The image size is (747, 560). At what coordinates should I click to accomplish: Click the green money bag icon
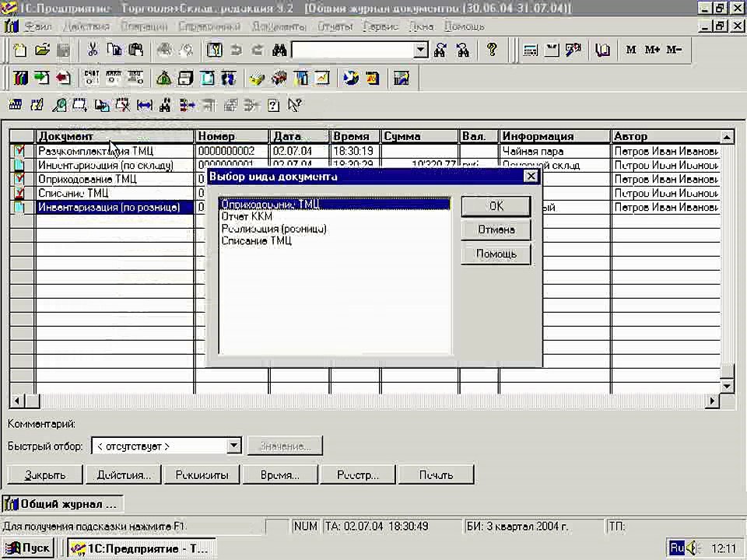coord(163,78)
